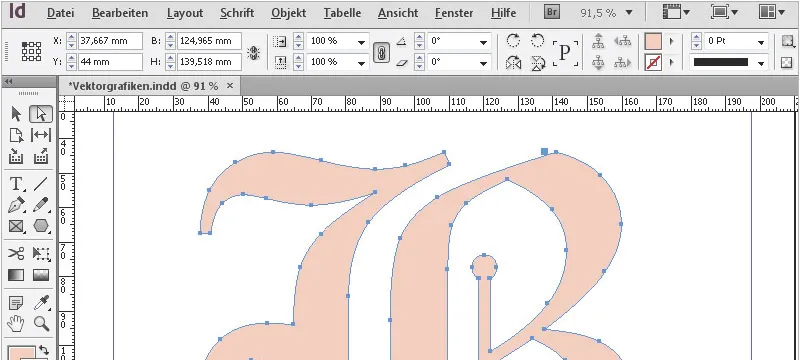Select the Gap tool

41,135
